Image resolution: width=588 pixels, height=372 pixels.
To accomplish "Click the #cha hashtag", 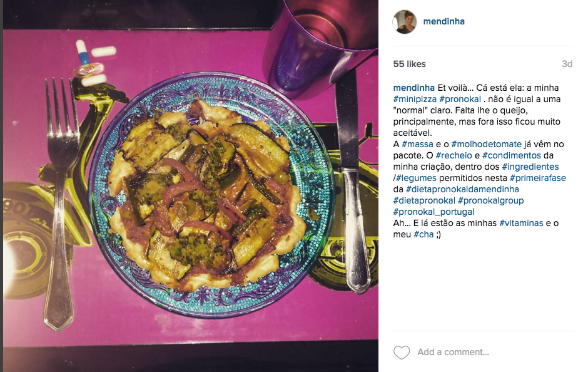I will [423, 234].
